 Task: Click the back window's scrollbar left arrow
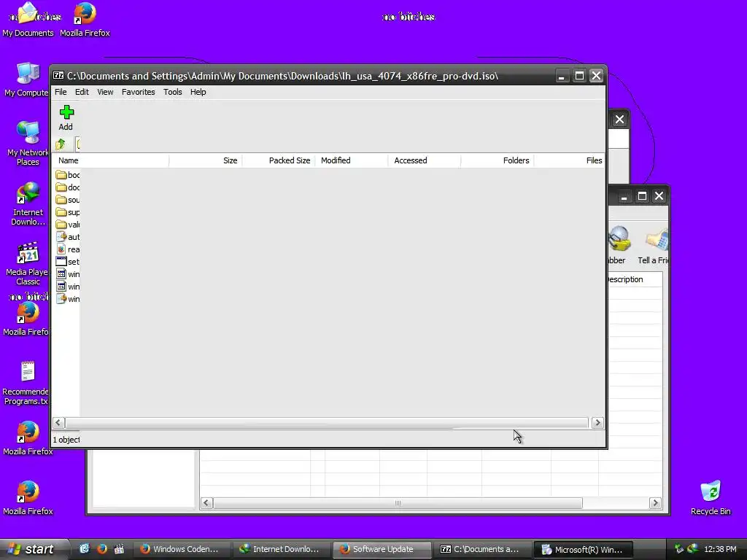[206, 503]
